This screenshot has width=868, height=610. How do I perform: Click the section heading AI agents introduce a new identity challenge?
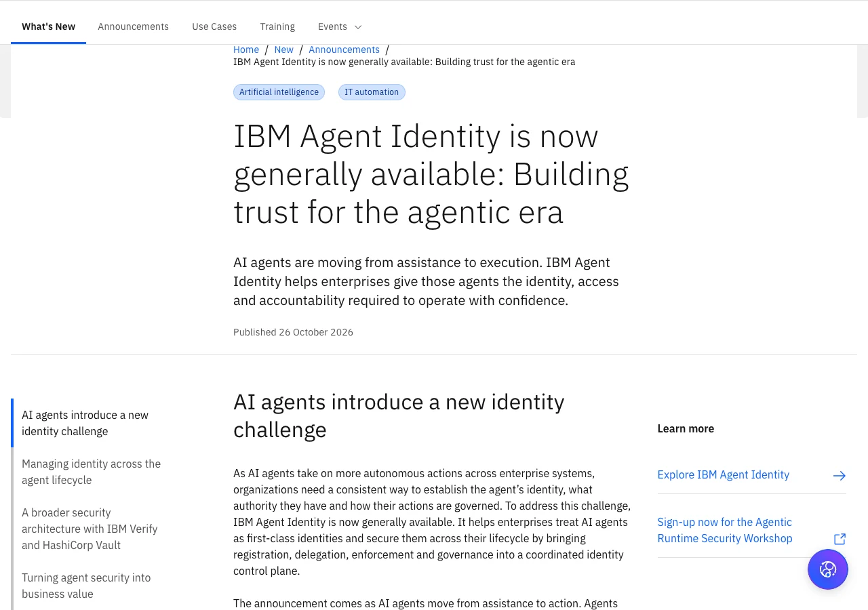click(399, 415)
